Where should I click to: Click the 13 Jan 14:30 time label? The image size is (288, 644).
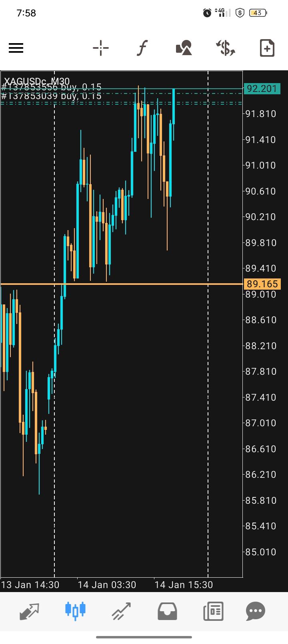pyautogui.click(x=30, y=585)
